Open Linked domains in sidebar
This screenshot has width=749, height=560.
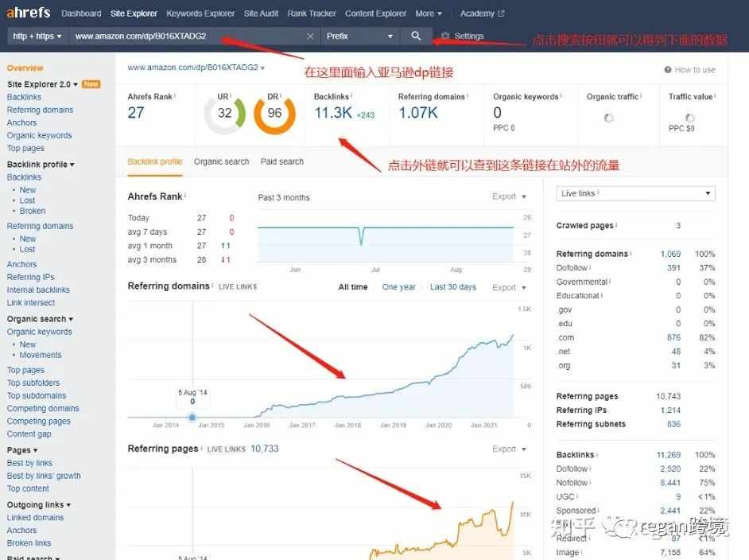coord(35,518)
